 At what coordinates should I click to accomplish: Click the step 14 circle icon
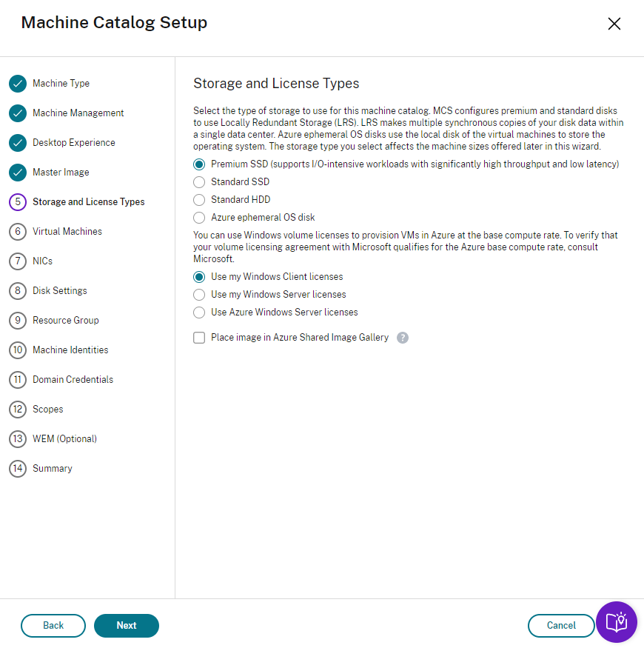pos(18,469)
